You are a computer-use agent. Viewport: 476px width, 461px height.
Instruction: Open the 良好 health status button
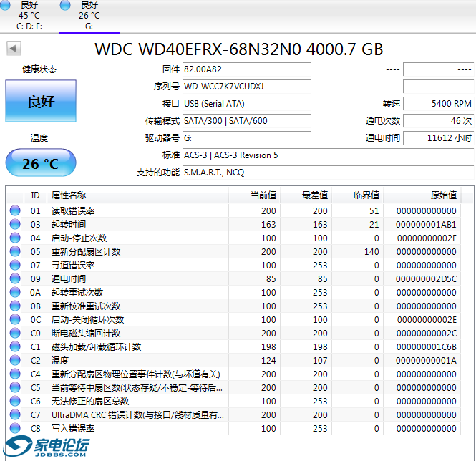click(41, 101)
